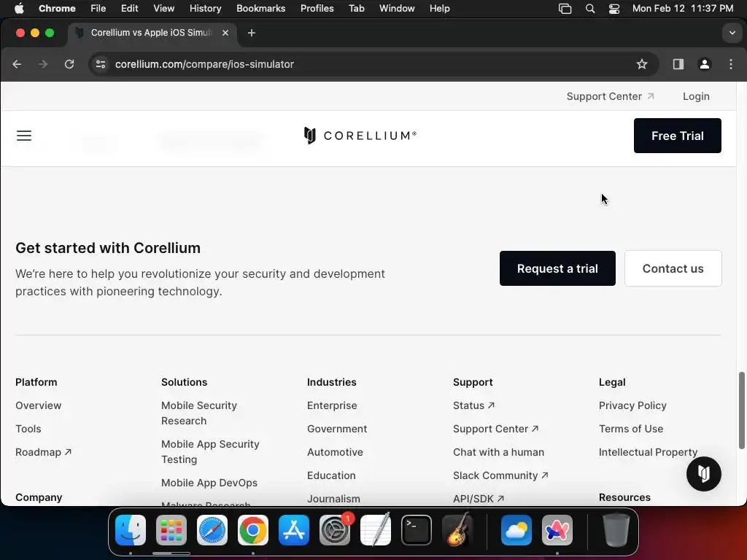Click the Contact us button

pos(673,268)
